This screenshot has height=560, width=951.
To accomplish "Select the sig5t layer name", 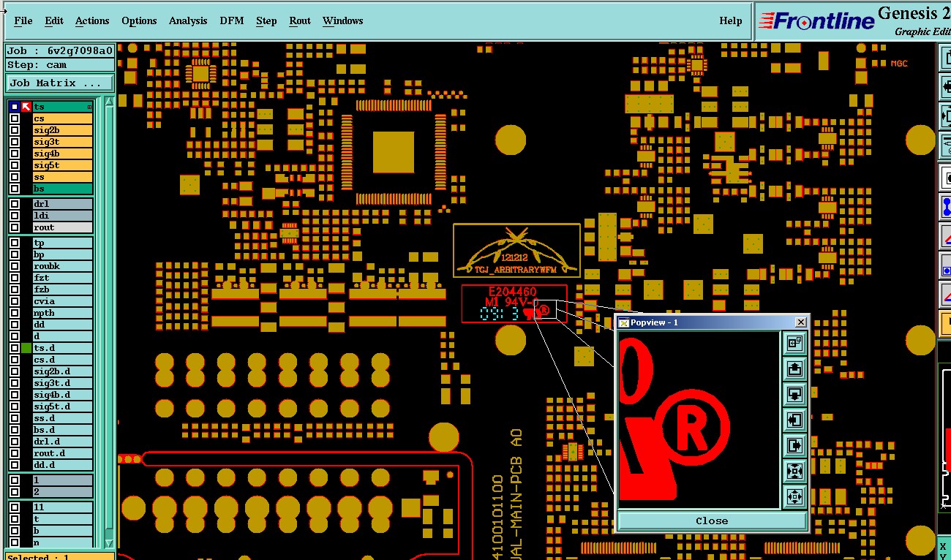I will pos(63,165).
